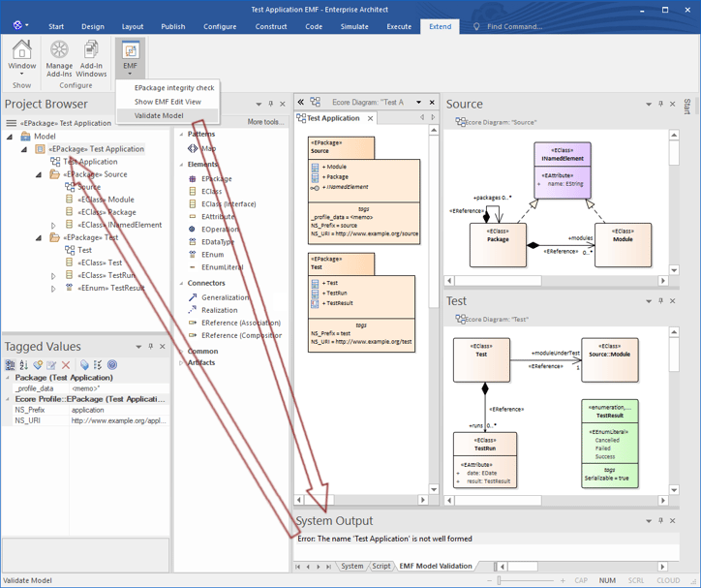701x588 pixels.
Task: Pin the Source panel
Action: point(660,104)
